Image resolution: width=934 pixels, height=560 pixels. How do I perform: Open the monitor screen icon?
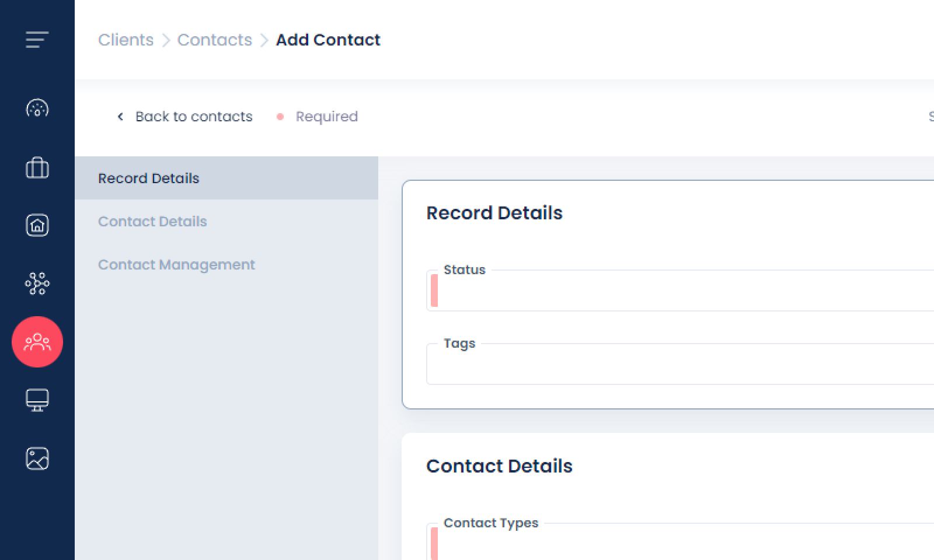(37, 400)
